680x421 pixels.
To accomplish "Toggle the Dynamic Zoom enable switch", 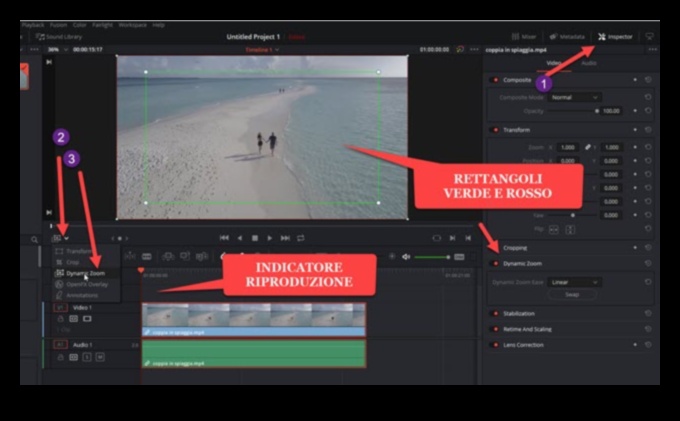I will [495, 264].
